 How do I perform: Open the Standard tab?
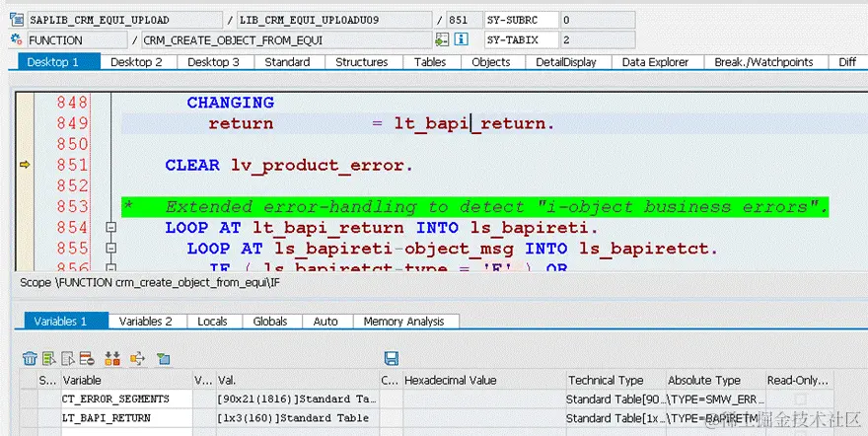point(288,62)
